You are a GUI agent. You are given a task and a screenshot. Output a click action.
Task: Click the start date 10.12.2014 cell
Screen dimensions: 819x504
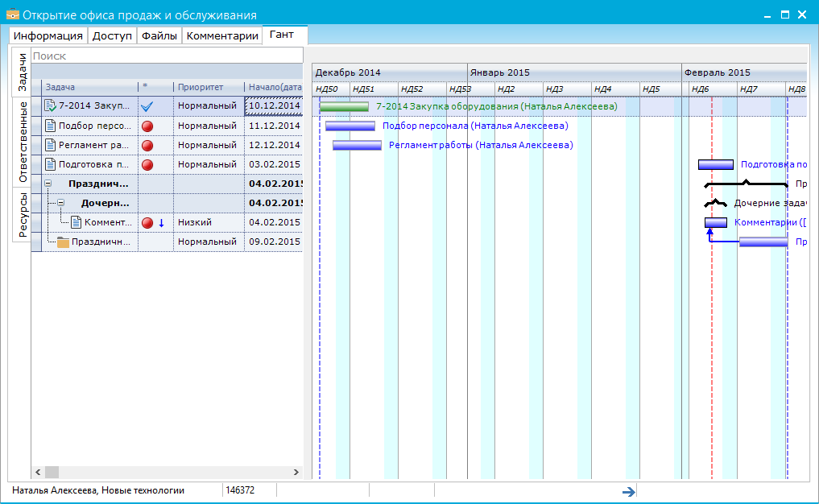[275, 105]
